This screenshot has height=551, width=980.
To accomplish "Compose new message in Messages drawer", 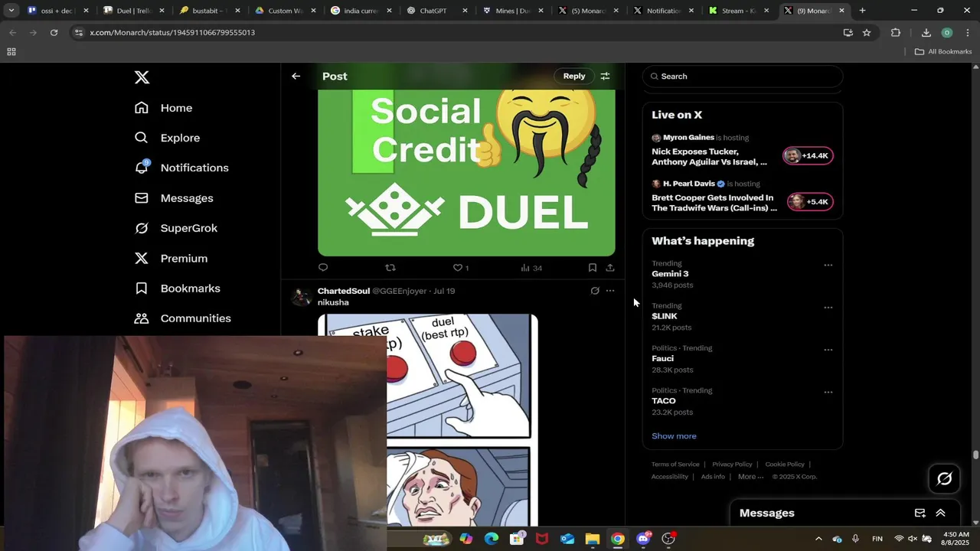I will [x=920, y=514].
